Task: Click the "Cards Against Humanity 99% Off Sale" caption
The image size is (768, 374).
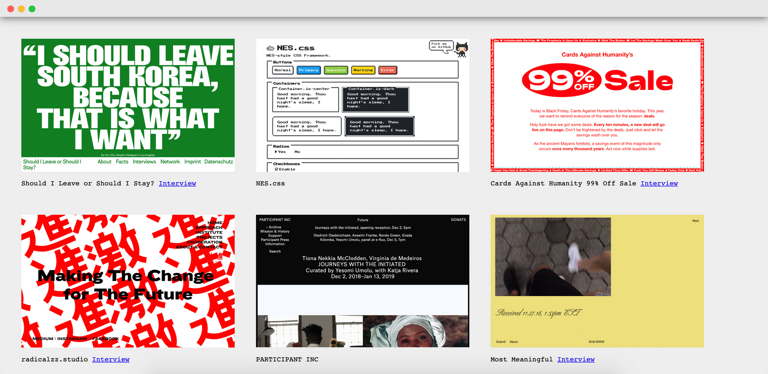Action: (x=563, y=184)
